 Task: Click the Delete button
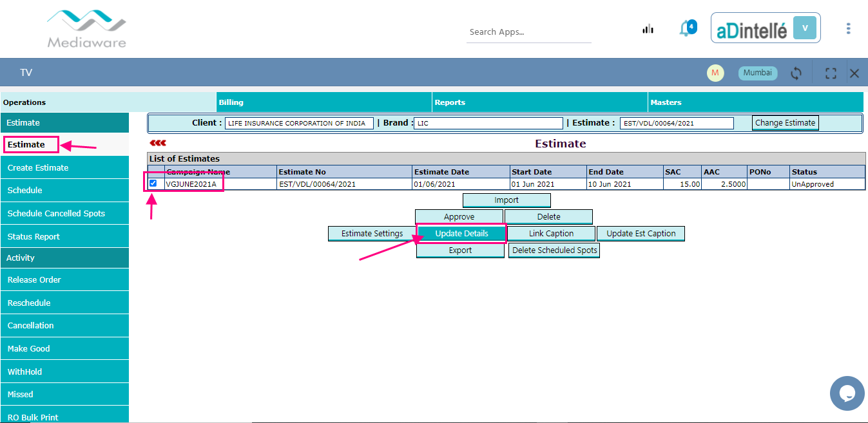click(548, 217)
